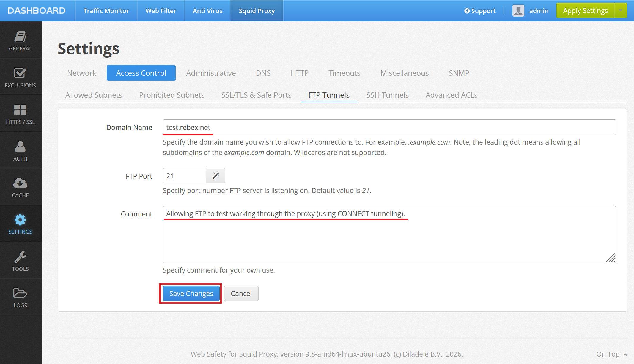Click the Apply Settings button

tap(585, 10)
